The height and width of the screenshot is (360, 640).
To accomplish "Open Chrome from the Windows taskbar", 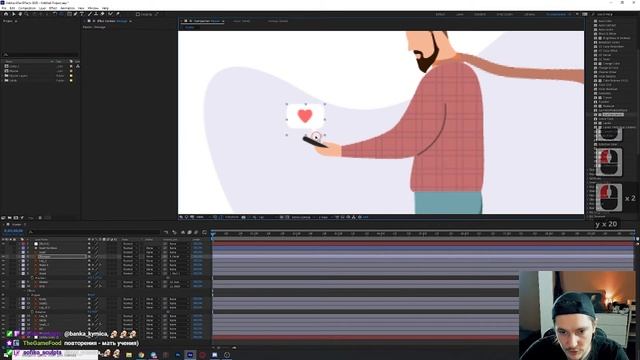I will tap(142, 355).
